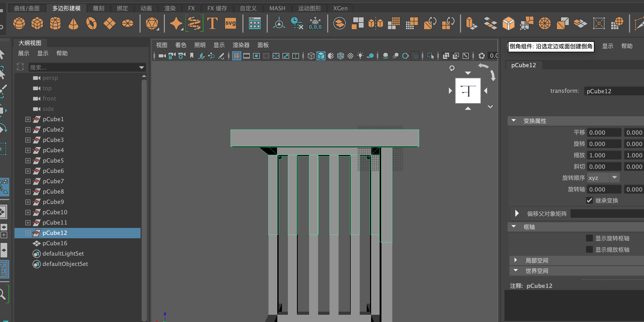Select the SVG import shelf tool

[230, 24]
